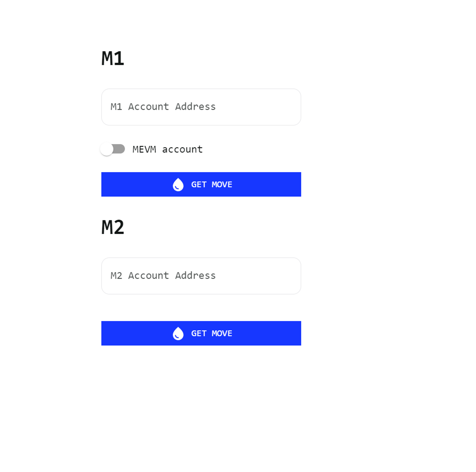Click the 'M2 Account Address' placeholder text
Screen dimensions: 476x472
tap(163, 276)
